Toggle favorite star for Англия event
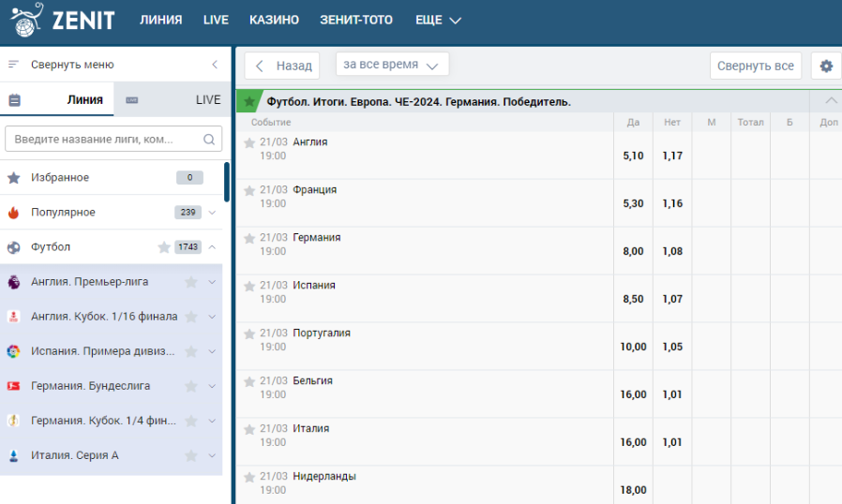The height and width of the screenshot is (504, 842). [249, 143]
